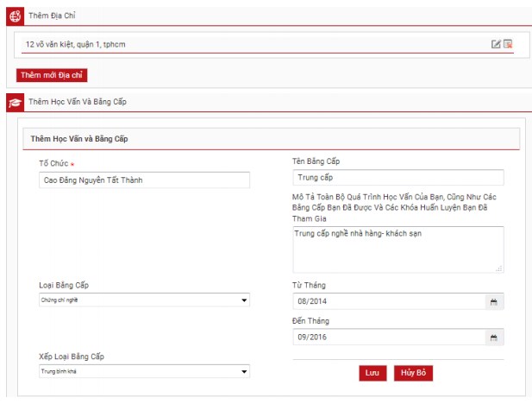532x404 pixels.
Task: Open the Xếp Loại Bằng Cấp dropdown
Action: (144, 372)
